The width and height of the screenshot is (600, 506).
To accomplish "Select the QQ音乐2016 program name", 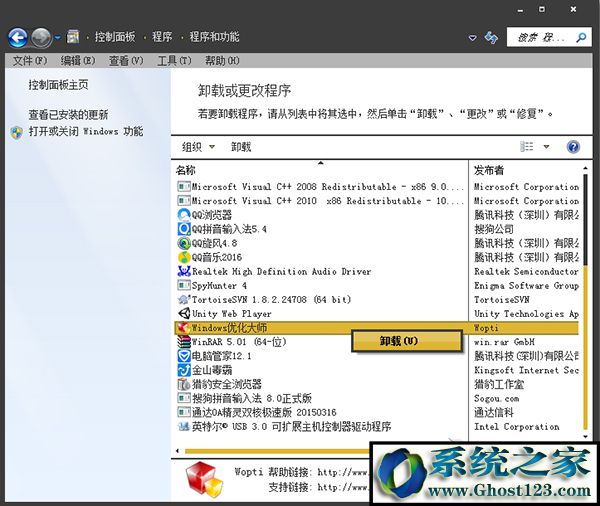I will pos(217,257).
